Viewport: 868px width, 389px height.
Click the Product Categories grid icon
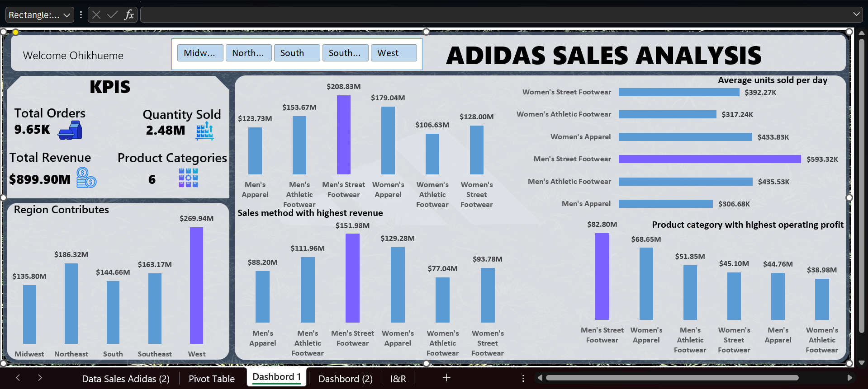(x=188, y=178)
